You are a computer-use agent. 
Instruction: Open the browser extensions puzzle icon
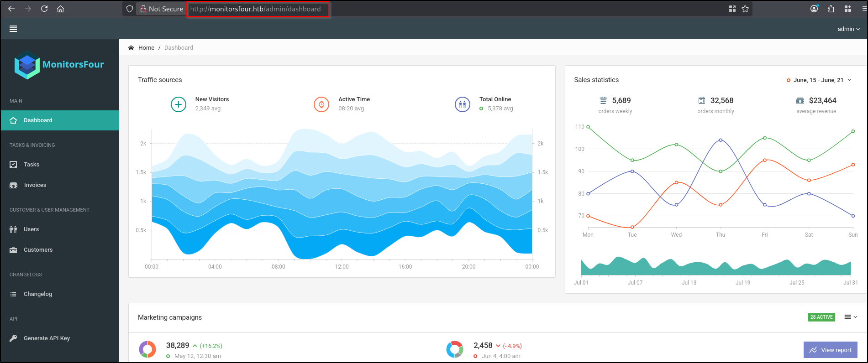pos(831,9)
